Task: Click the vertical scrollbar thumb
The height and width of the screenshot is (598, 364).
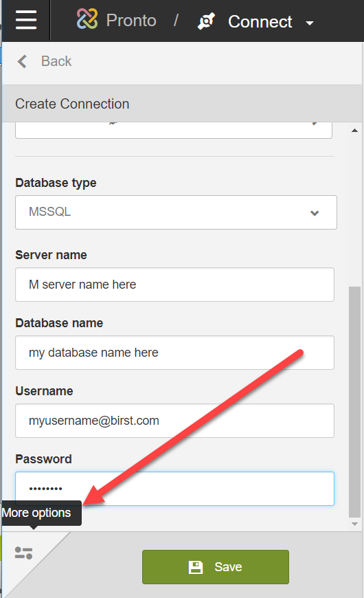Action: (354, 402)
